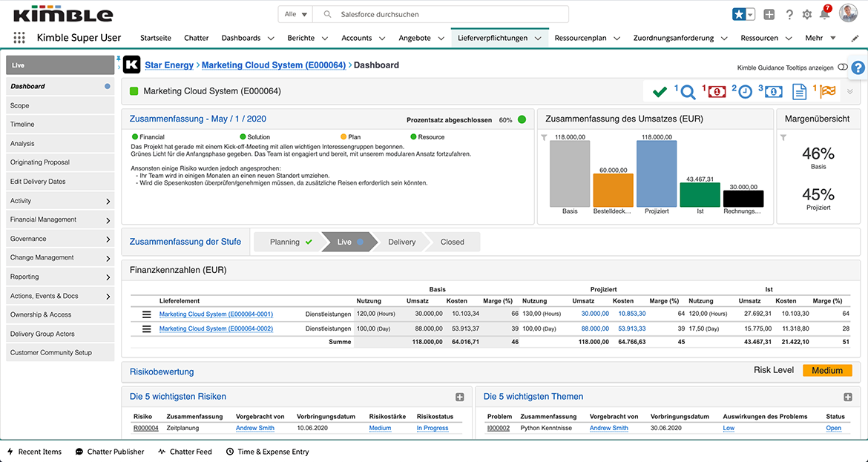Open the blue document icon
The image size is (868, 462).
click(x=799, y=92)
